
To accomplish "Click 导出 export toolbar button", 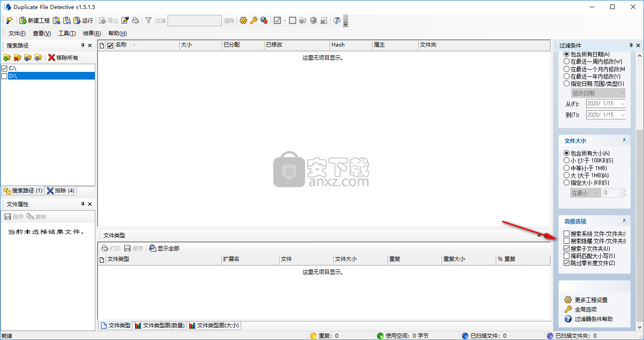I will coord(108,20).
